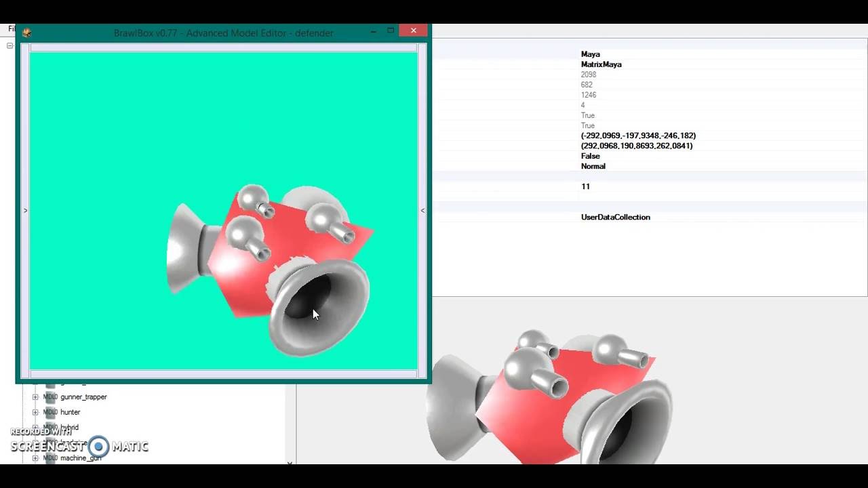Minimize the Advanced Model Editor window
The height and width of the screenshot is (488, 868).
point(374,30)
